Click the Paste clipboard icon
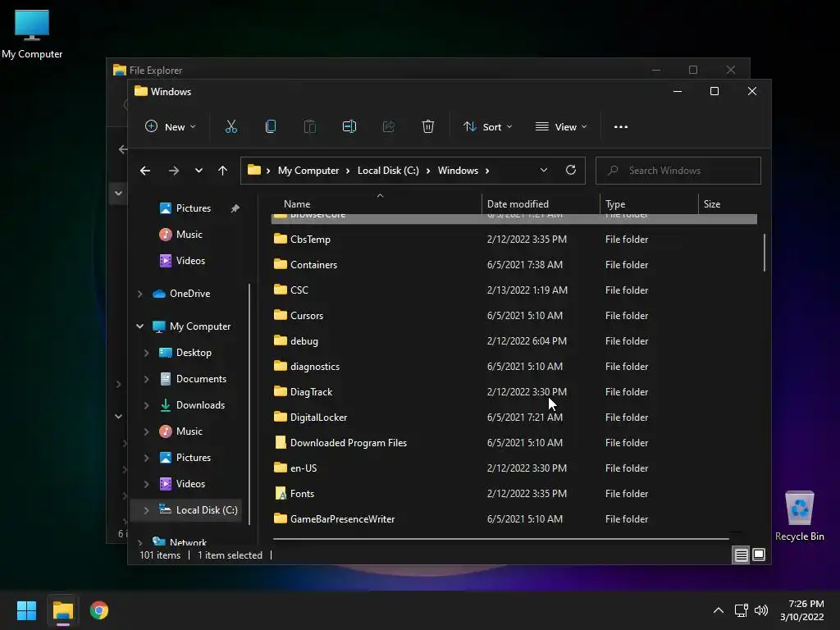 click(x=309, y=127)
